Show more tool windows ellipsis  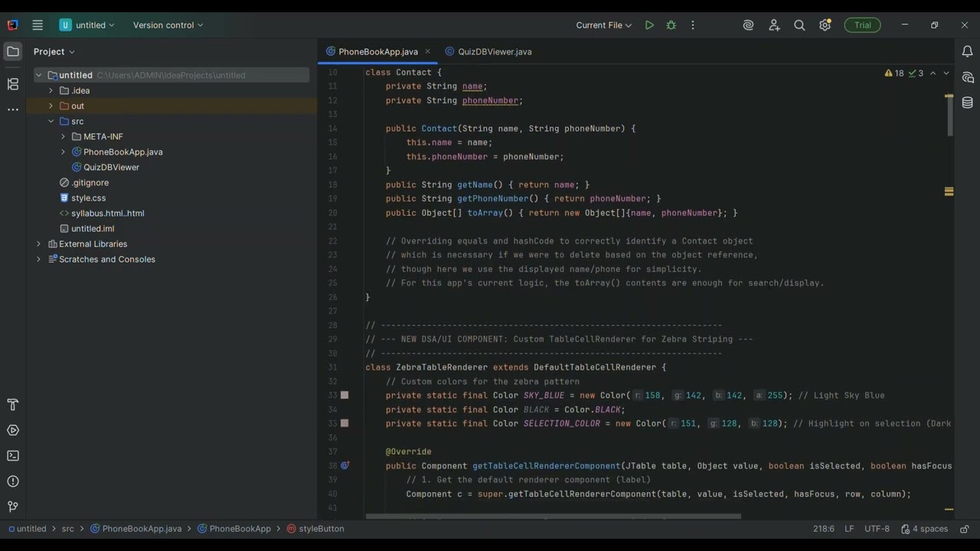[13, 109]
